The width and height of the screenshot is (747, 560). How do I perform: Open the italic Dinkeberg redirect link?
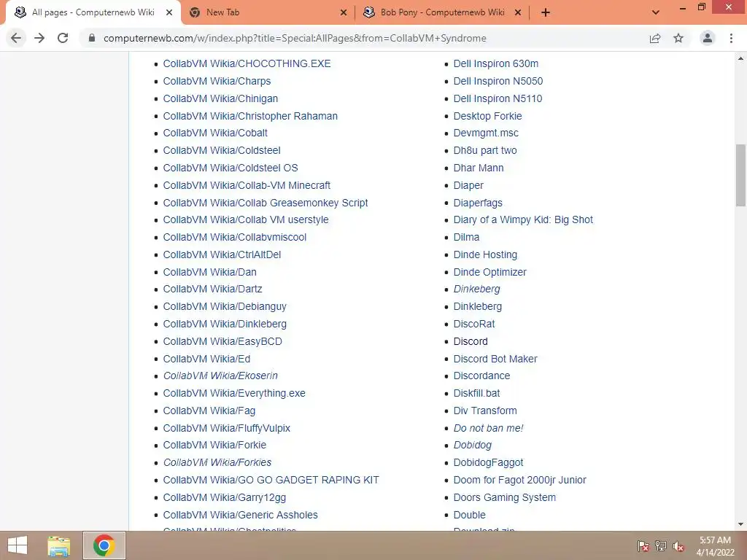(x=477, y=289)
